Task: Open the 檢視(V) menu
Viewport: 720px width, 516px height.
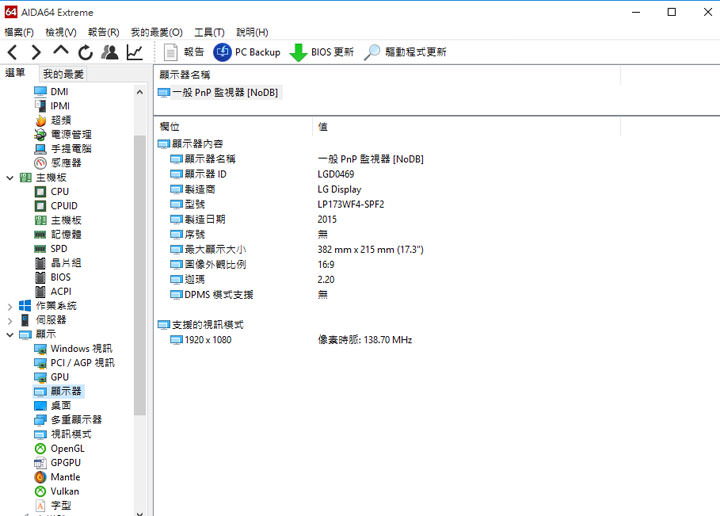Action: 61,32
